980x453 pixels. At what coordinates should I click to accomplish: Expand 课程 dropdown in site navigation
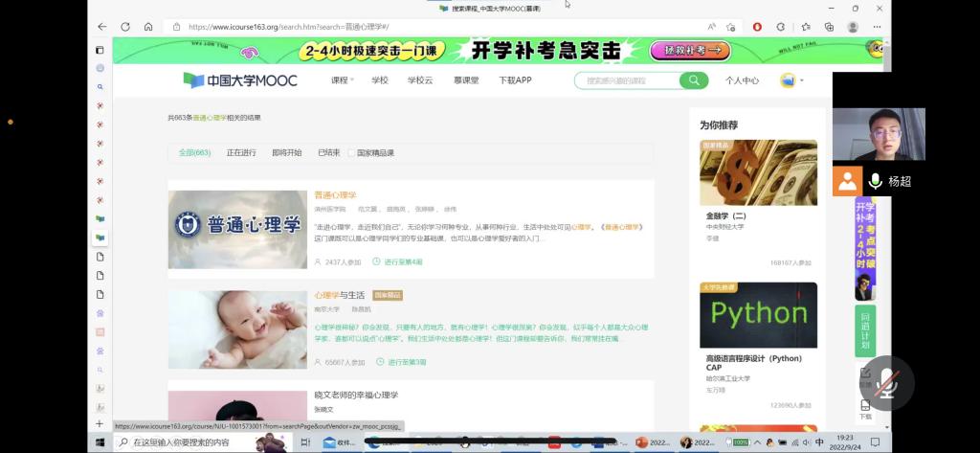tap(342, 80)
